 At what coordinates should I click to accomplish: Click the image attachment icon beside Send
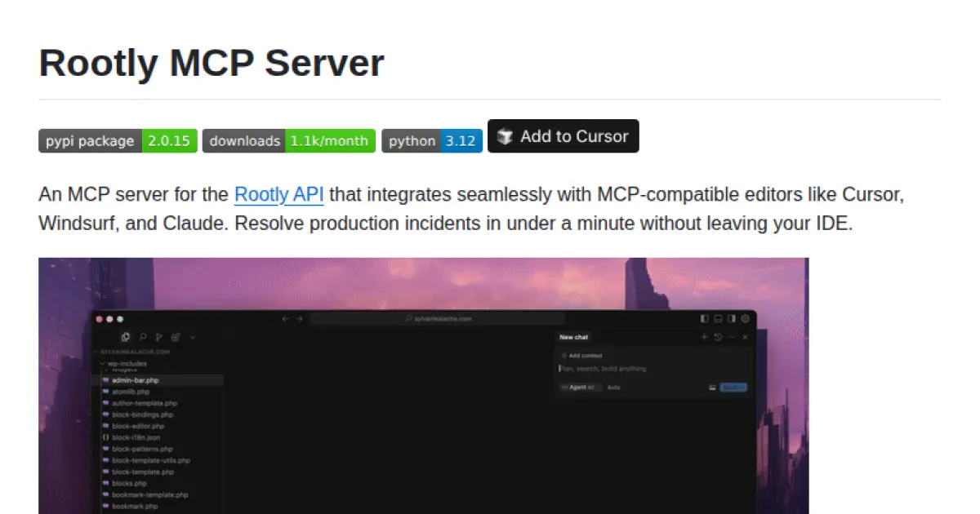(x=713, y=388)
